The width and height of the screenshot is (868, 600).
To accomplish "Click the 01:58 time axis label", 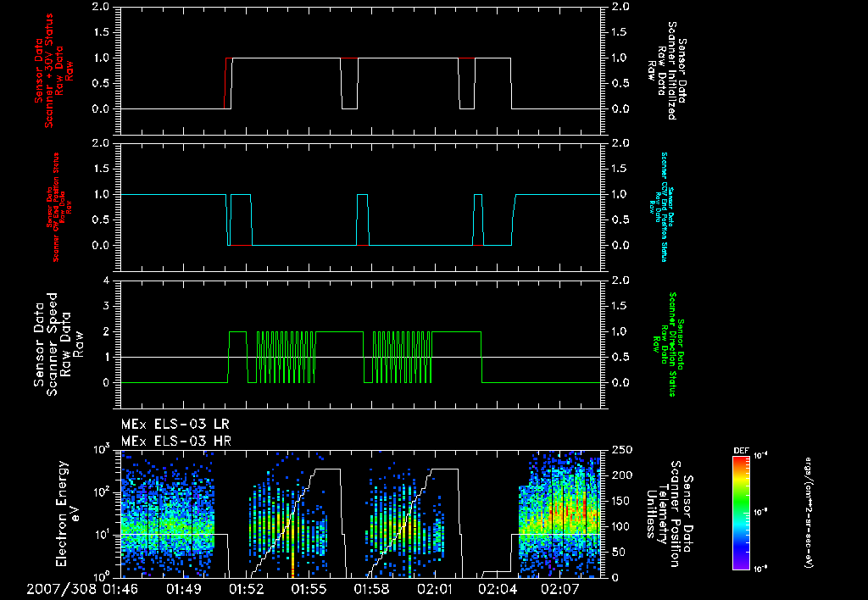I will (x=371, y=589).
